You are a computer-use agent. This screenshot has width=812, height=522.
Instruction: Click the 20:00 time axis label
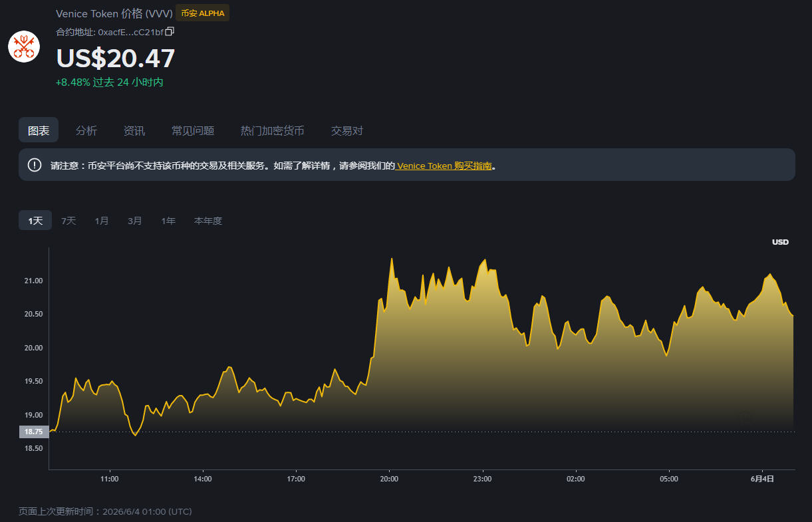point(389,479)
